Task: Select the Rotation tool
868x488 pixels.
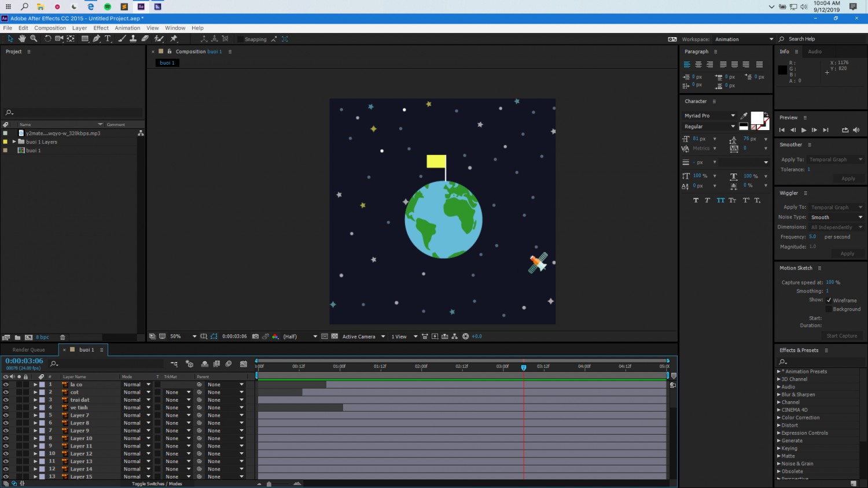Action: pyautogui.click(x=47, y=39)
